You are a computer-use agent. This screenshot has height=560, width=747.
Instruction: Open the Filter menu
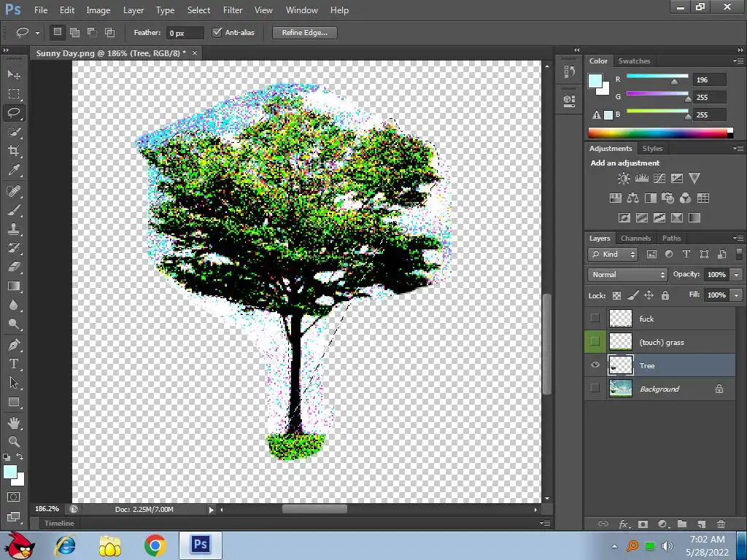click(233, 10)
